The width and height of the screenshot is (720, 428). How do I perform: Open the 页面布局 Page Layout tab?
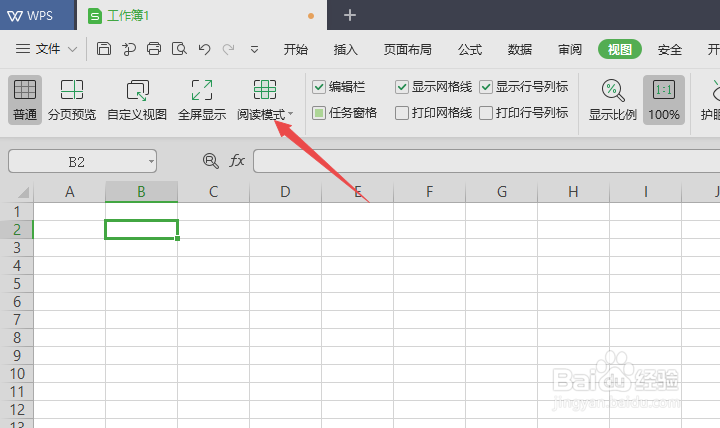click(408, 49)
